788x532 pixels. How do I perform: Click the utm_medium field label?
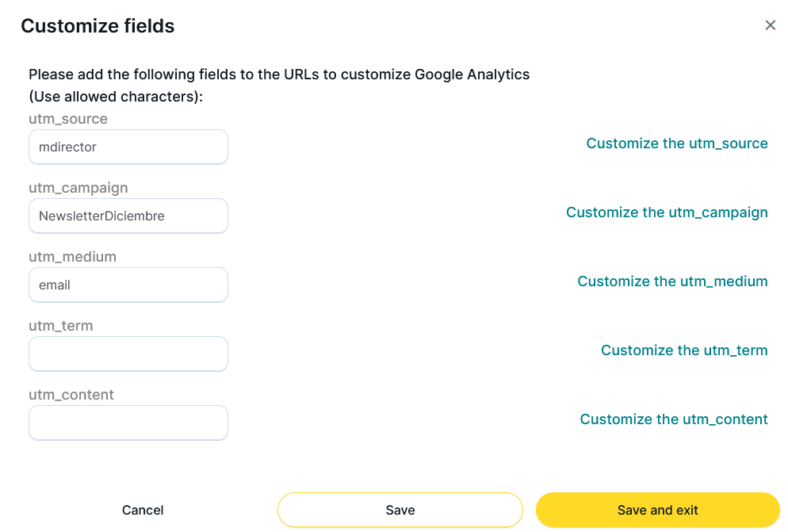(73, 257)
